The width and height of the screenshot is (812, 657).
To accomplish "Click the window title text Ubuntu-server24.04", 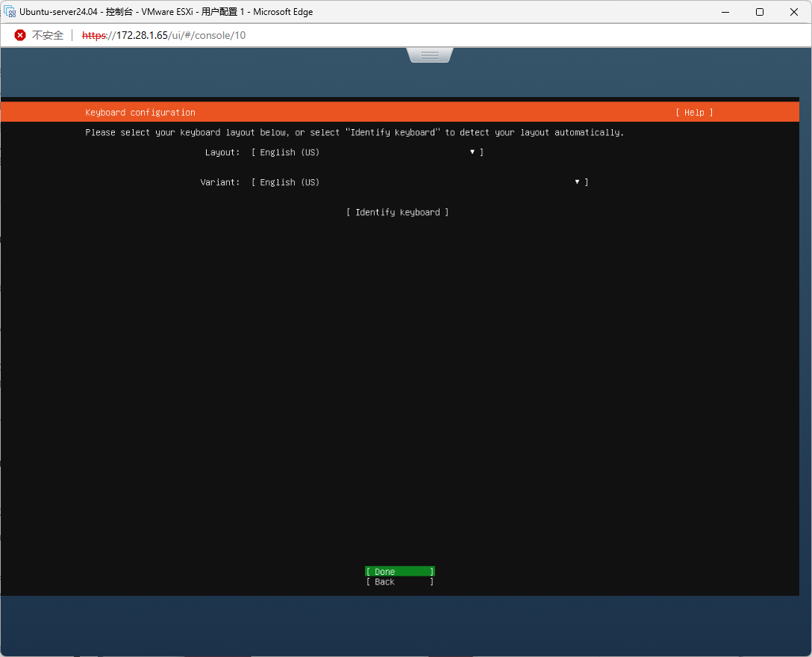I will point(60,12).
